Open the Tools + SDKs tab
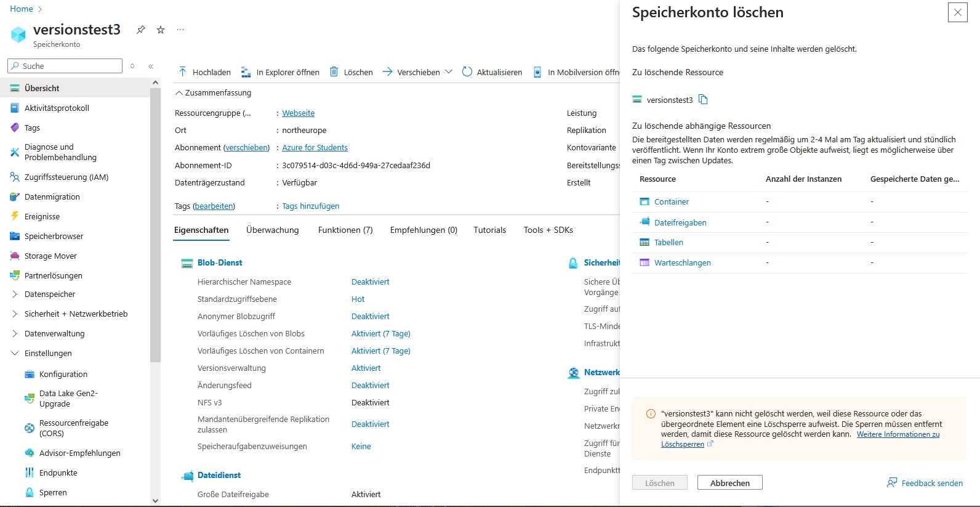 click(x=548, y=230)
